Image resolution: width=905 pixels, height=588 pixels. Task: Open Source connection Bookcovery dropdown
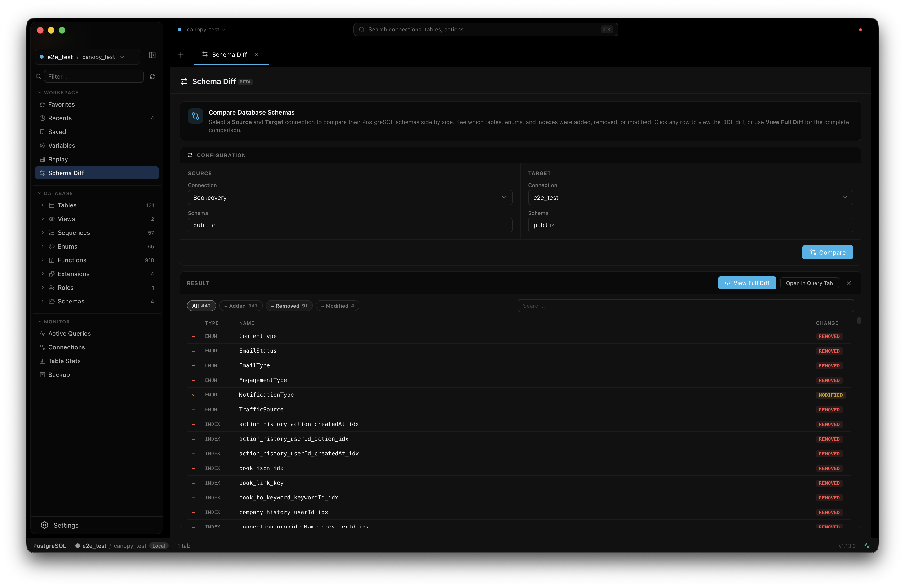[x=350, y=197]
